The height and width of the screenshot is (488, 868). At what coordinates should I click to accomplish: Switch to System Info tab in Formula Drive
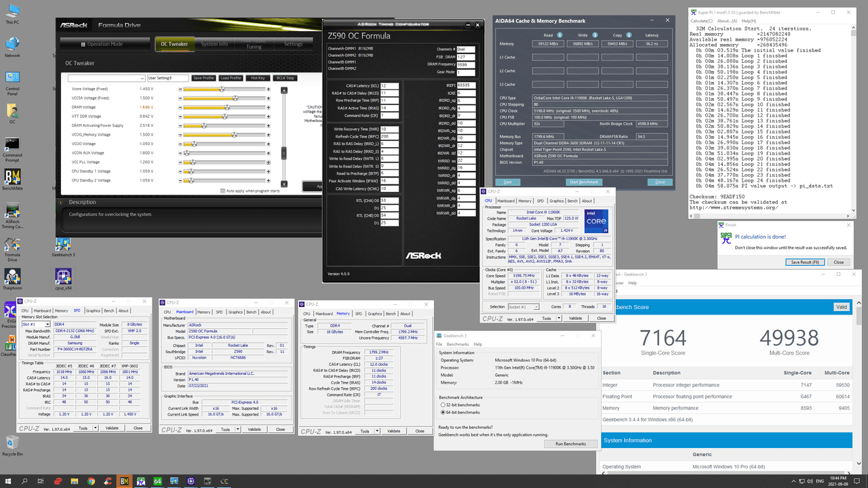tap(214, 44)
